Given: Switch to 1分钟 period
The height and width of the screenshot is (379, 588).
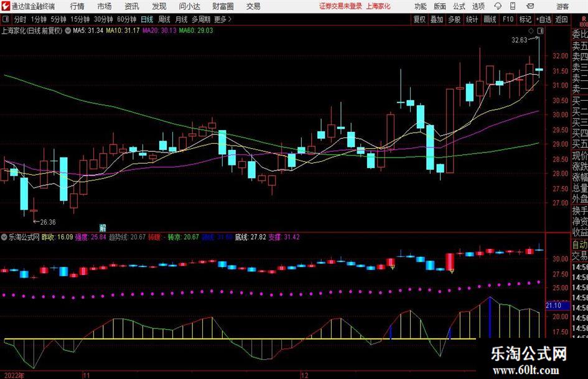Looking at the screenshot, I should [x=38, y=19].
